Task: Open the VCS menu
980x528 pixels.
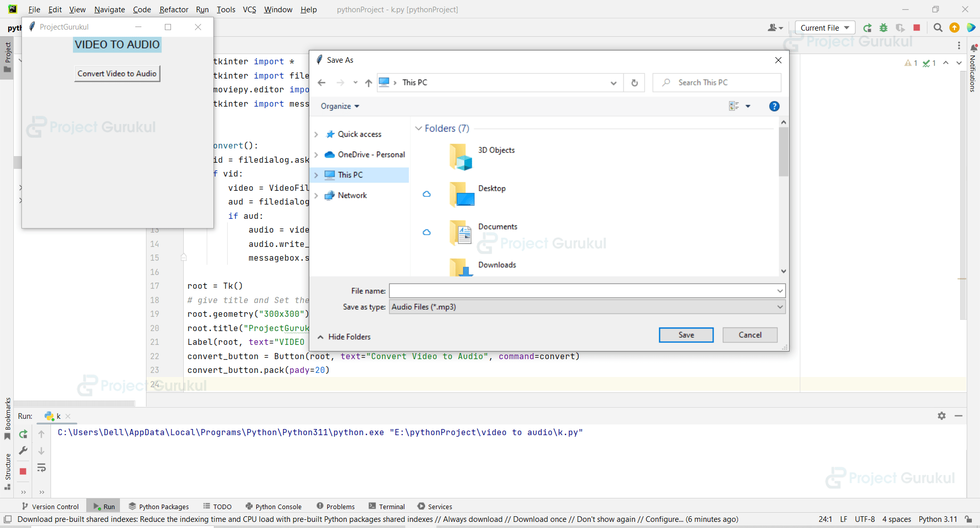Action: coord(249,10)
